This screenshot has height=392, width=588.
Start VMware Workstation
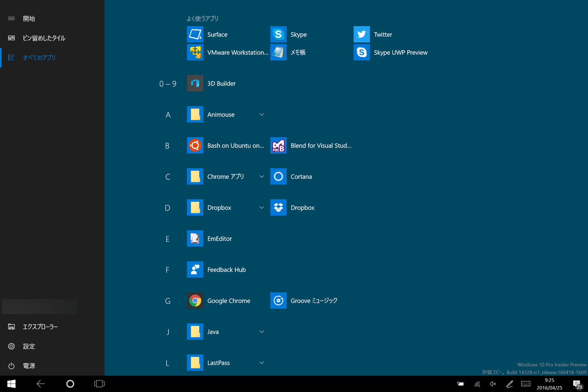[x=227, y=52]
